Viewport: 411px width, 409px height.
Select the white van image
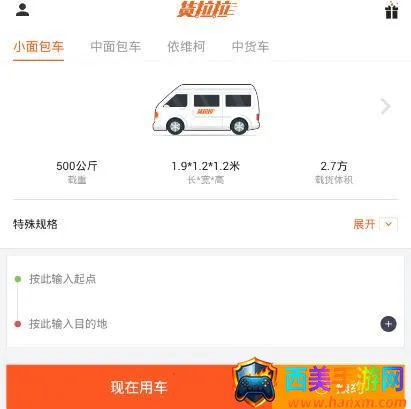click(x=206, y=110)
